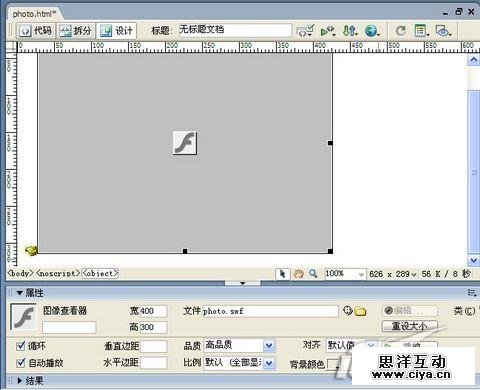Click the vertical scrollbar thumb
The height and width of the screenshot is (390, 480).
(473, 172)
